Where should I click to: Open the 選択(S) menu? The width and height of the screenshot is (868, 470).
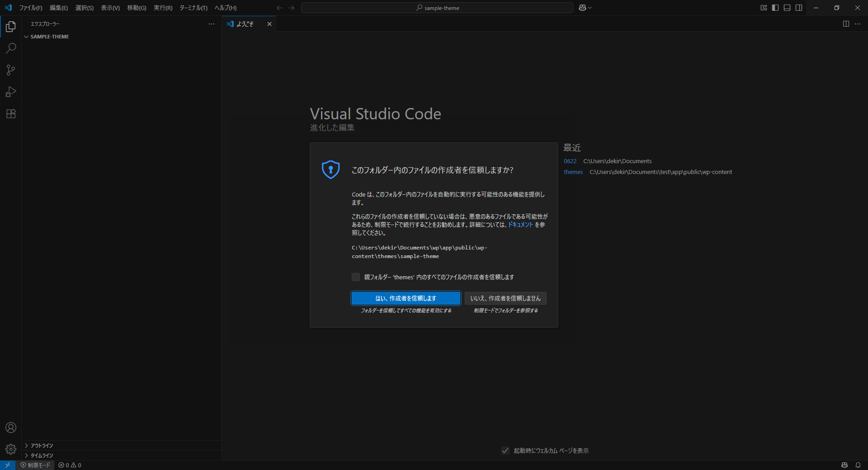85,8
